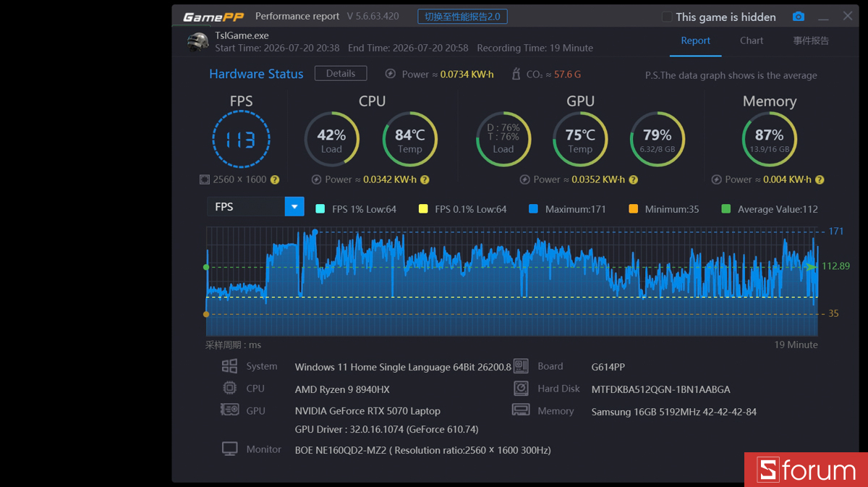Click the V 5.6.63.420 version text

[373, 16]
